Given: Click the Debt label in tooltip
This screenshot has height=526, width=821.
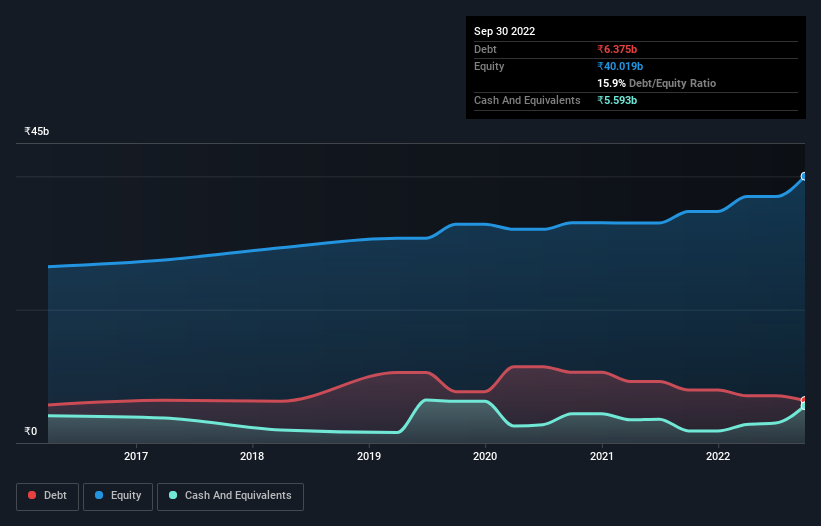Looking at the screenshot, I should 485,49.
